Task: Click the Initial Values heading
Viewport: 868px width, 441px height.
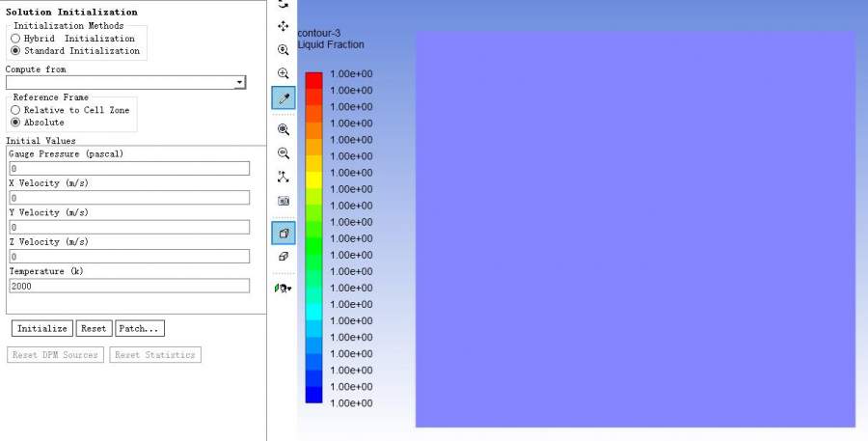Action: [x=41, y=141]
